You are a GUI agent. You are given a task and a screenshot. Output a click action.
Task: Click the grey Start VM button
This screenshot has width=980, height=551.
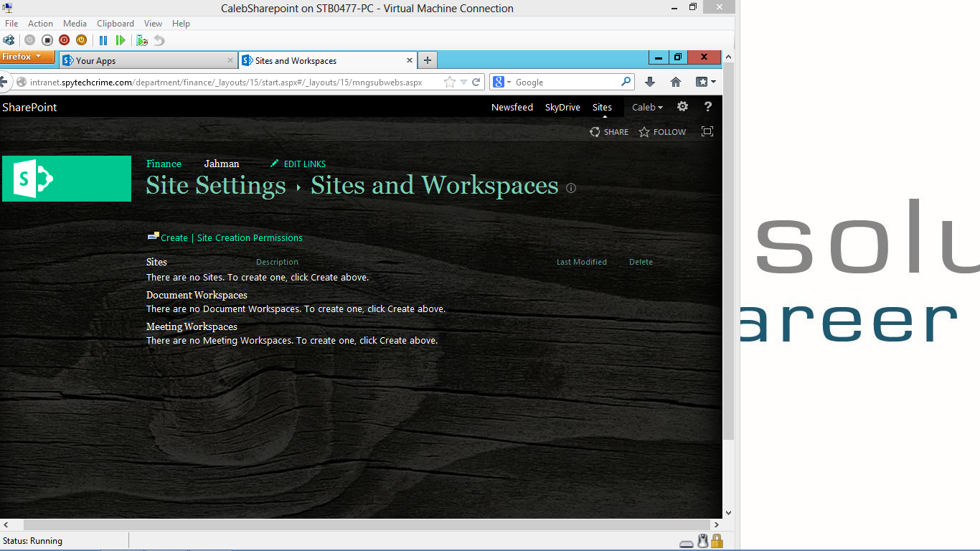pos(29,40)
